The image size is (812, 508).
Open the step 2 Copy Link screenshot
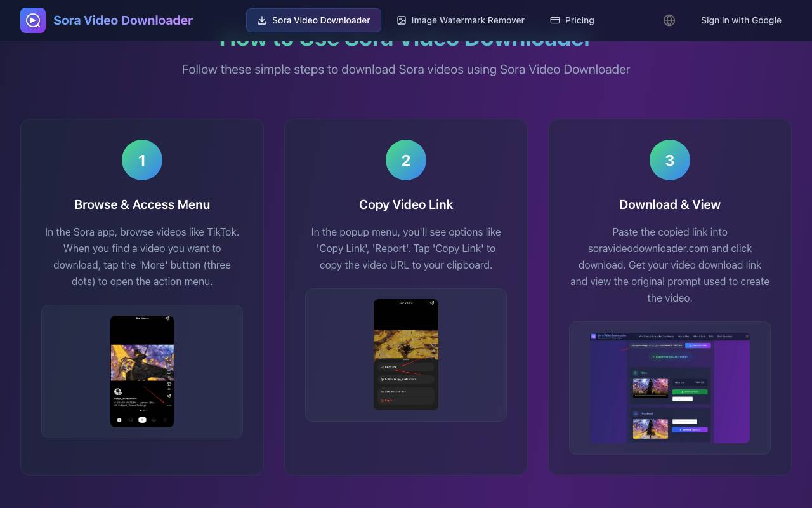[x=406, y=354]
